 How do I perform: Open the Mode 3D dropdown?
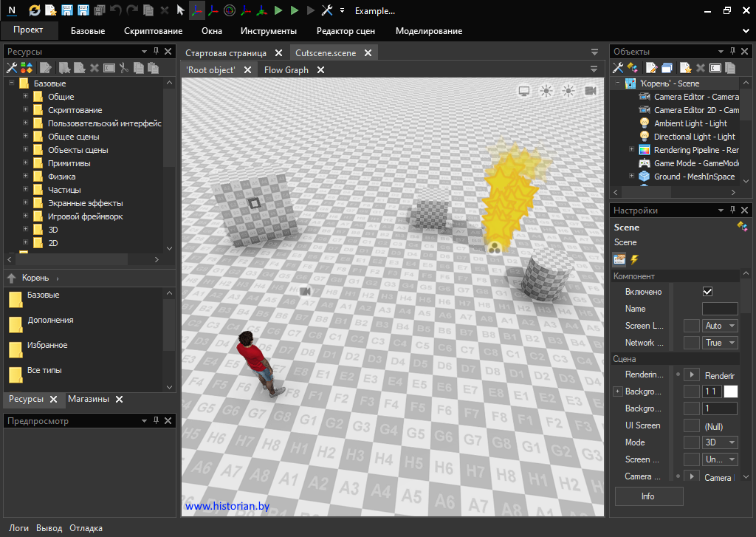click(x=720, y=442)
